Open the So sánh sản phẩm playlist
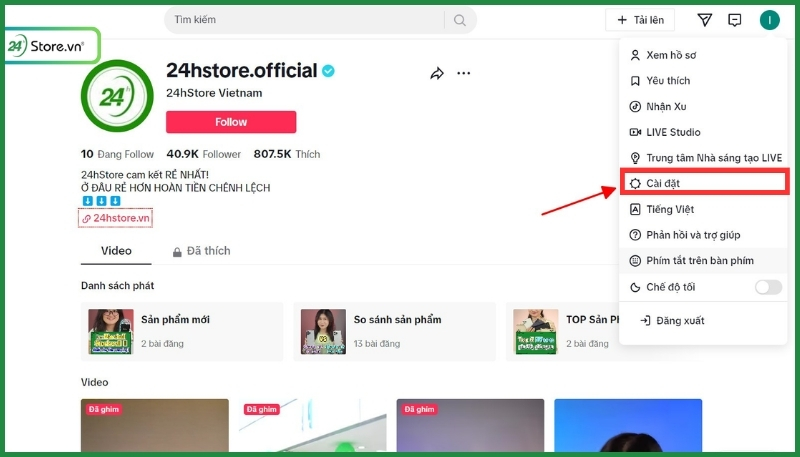Viewport: 800px width, 457px height. pos(394,332)
